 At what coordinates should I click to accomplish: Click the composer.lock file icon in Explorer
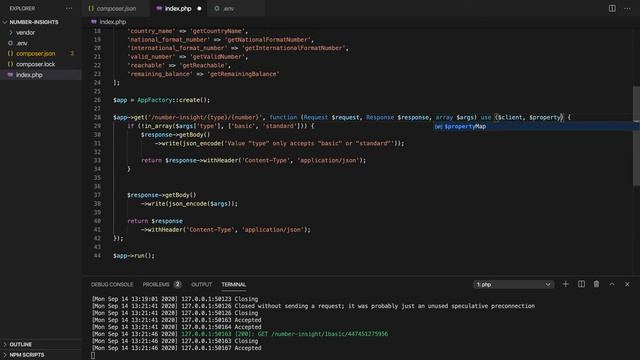11,64
